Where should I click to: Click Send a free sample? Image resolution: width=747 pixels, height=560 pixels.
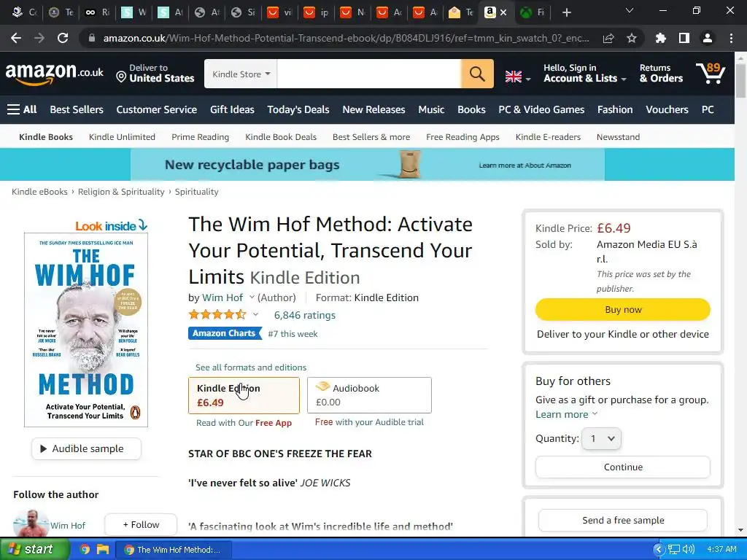pos(623,521)
